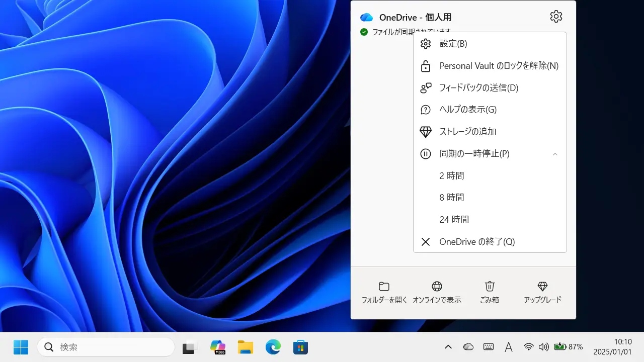Viewport: 644px width, 362px height.
Task: Open the Microsoft Store taskbar icon
Action: coord(300,347)
